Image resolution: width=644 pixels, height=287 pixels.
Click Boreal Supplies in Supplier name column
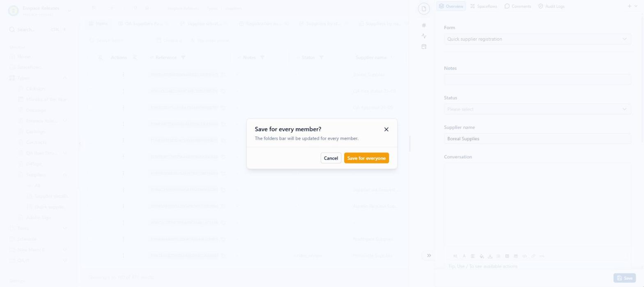pyautogui.click(x=369, y=75)
